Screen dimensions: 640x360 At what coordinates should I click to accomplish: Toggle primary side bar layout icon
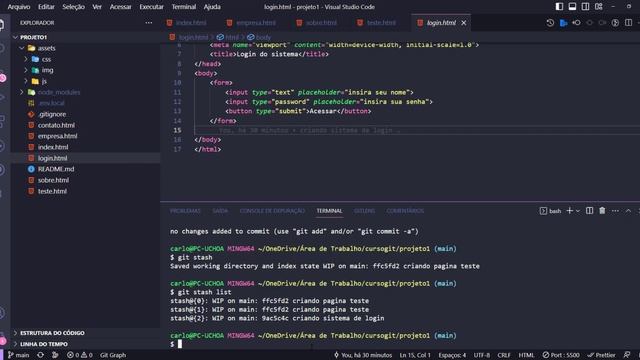pyautogui.click(x=559, y=7)
